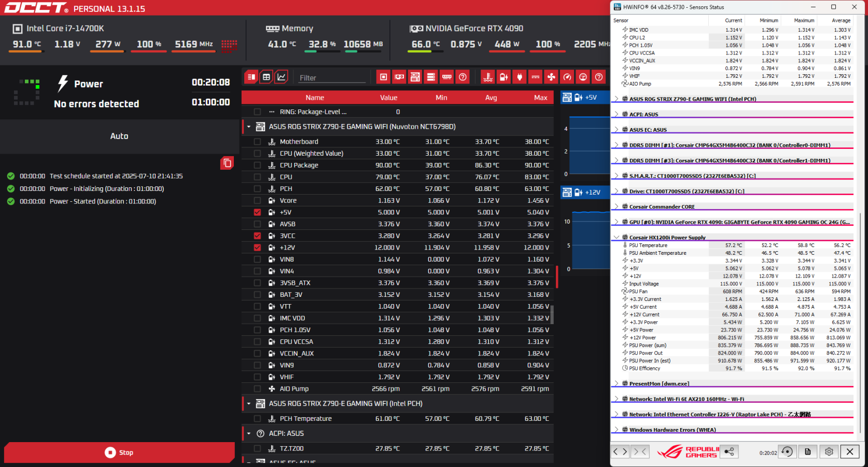Click the Max column header
This screenshot has width=868, height=467.
(x=540, y=98)
